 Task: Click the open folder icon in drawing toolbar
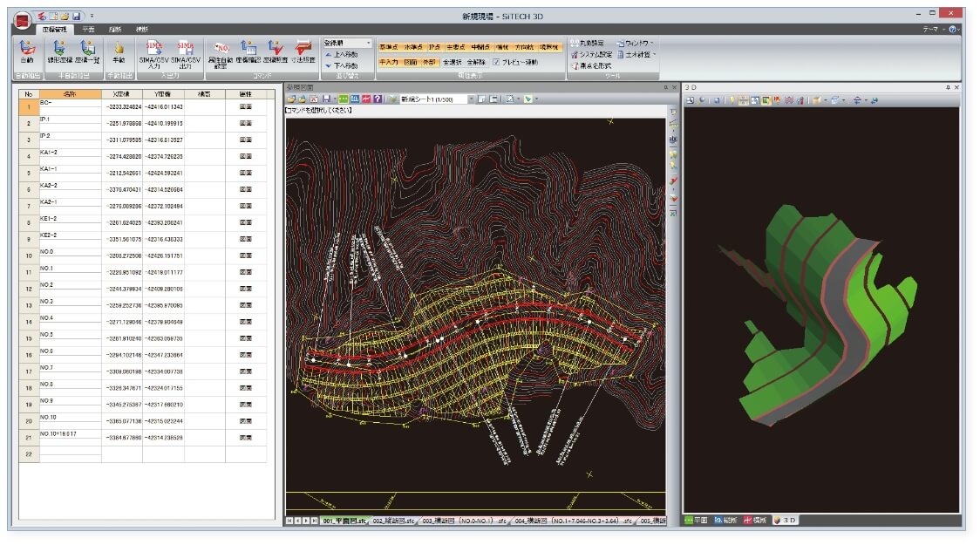click(291, 99)
